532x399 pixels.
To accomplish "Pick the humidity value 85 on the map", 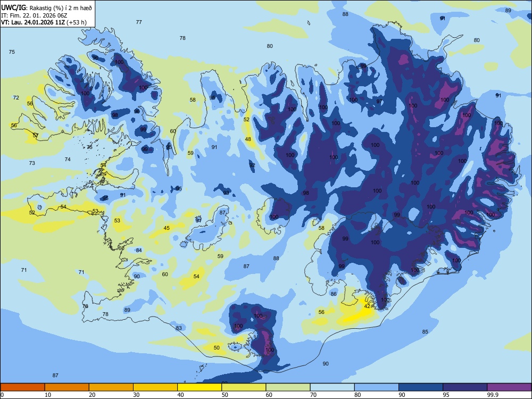I will pyautogui.click(x=425, y=332).
